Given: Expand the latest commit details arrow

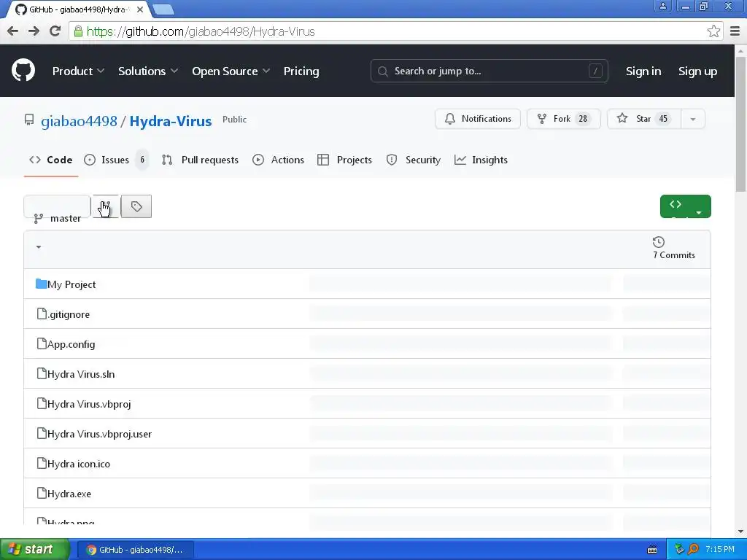Looking at the screenshot, I should click(x=39, y=246).
